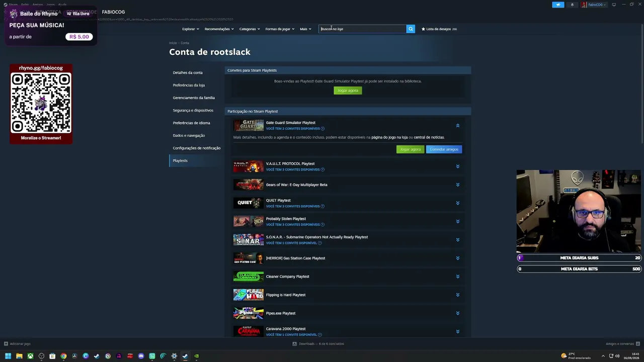Expand the V.A.U.L.T. PROTOCOL Playtest row
This screenshot has width=644, height=362.
click(x=457, y=166)
